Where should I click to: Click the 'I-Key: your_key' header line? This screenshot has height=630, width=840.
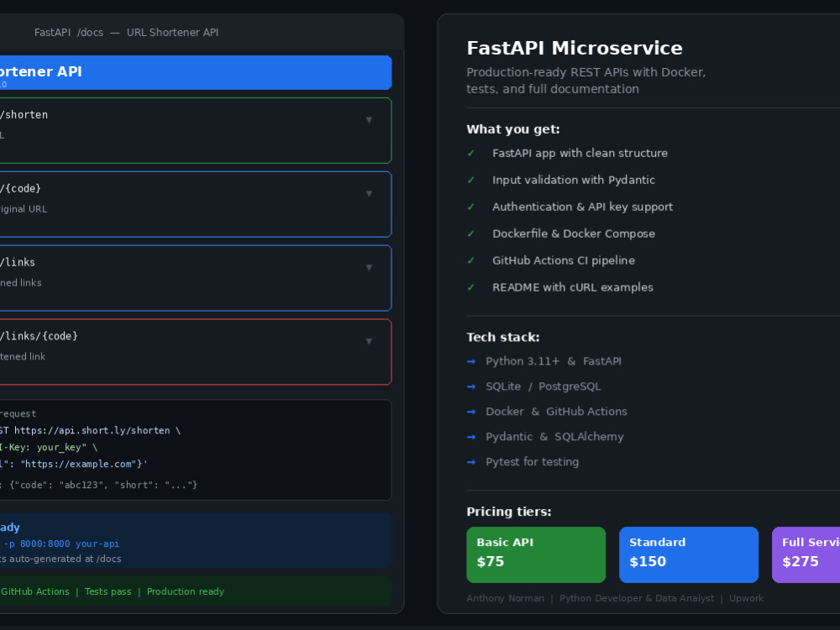[x=48, y=448]
